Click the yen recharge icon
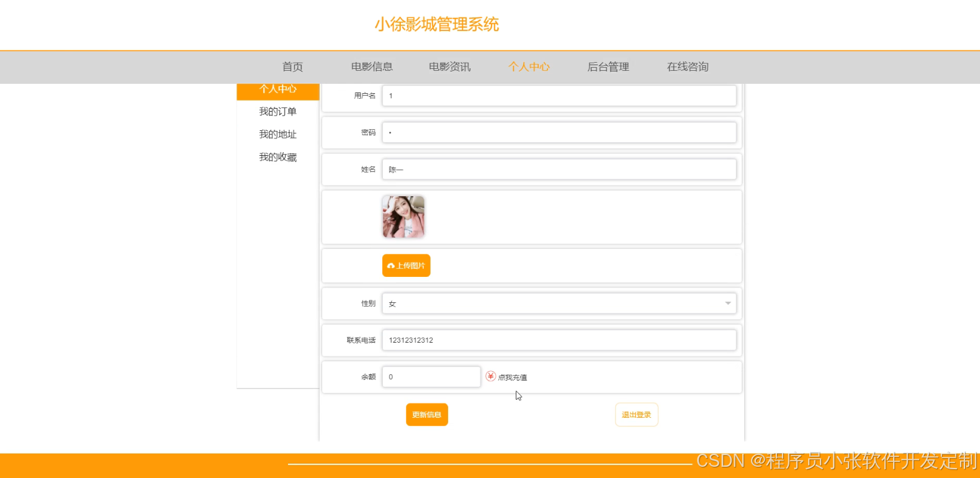 [490, 376]
